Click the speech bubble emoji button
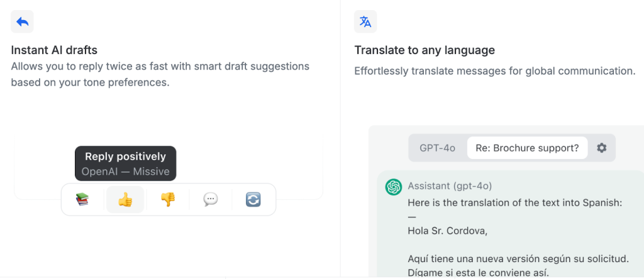 (x=211, y=200)
